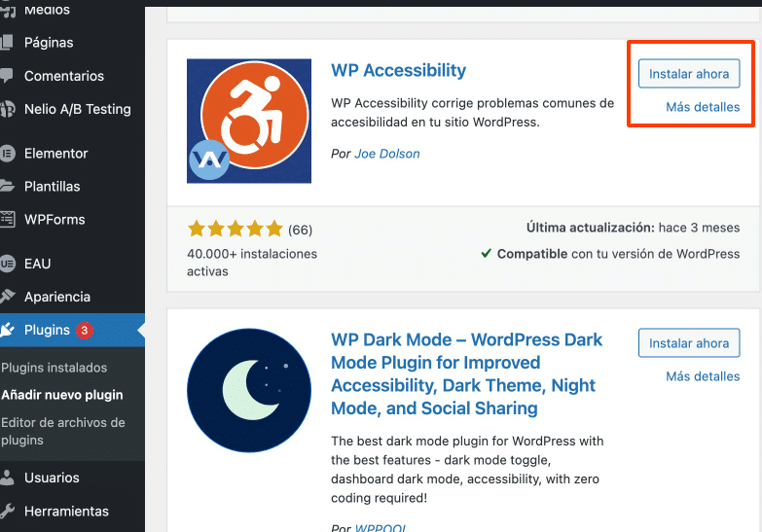The width and height of the screenshot is (762, 532).
Task: Click the Nelio A/B Testing icon
Action: [x=7, y=109]
